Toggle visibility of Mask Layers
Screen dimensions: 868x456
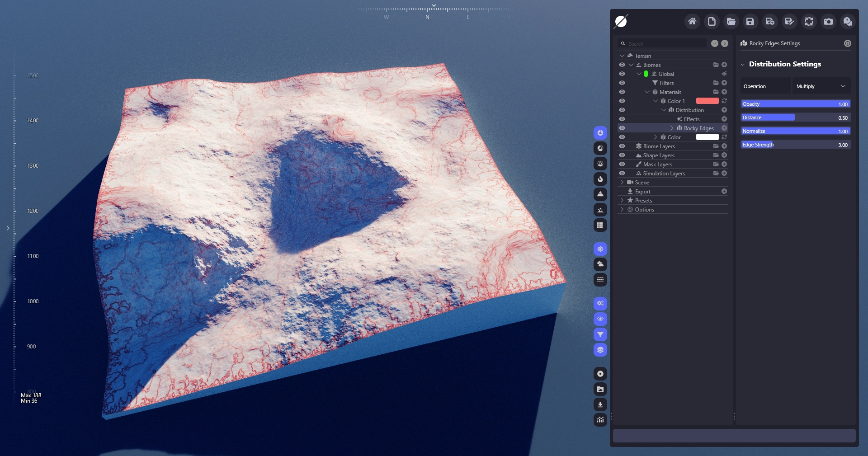click(622, 164)
